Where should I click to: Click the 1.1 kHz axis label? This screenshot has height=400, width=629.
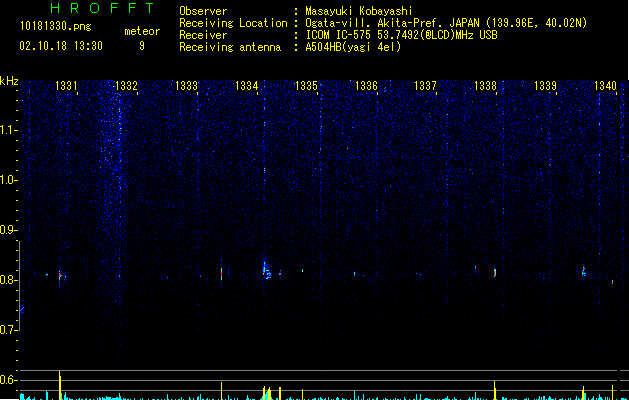[9, 130]
